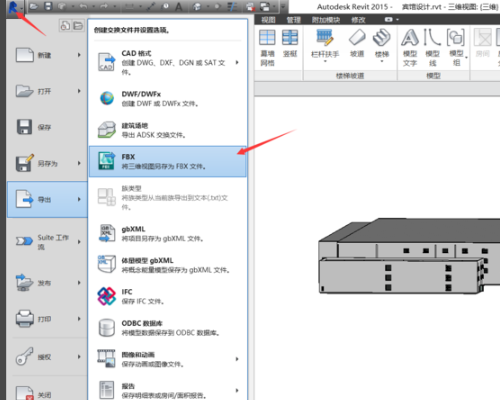Image resolution: width=500 pixels, height=400 pixels.
Task: Open the dropdown arrow under 楼梯
Action: (x=382, y=62)
